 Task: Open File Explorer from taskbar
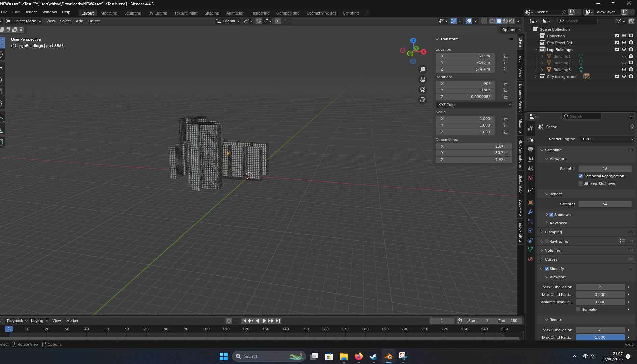(x=344, y=356)
